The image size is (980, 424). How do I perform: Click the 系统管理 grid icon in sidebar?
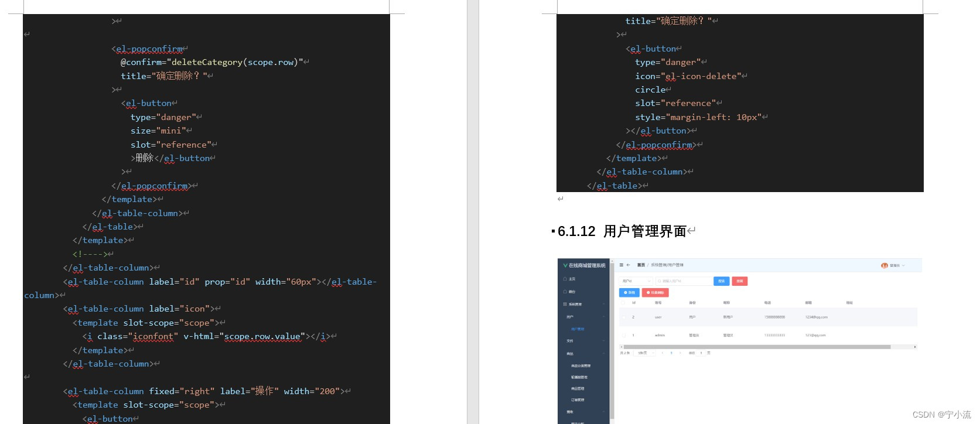coord(565,304)
